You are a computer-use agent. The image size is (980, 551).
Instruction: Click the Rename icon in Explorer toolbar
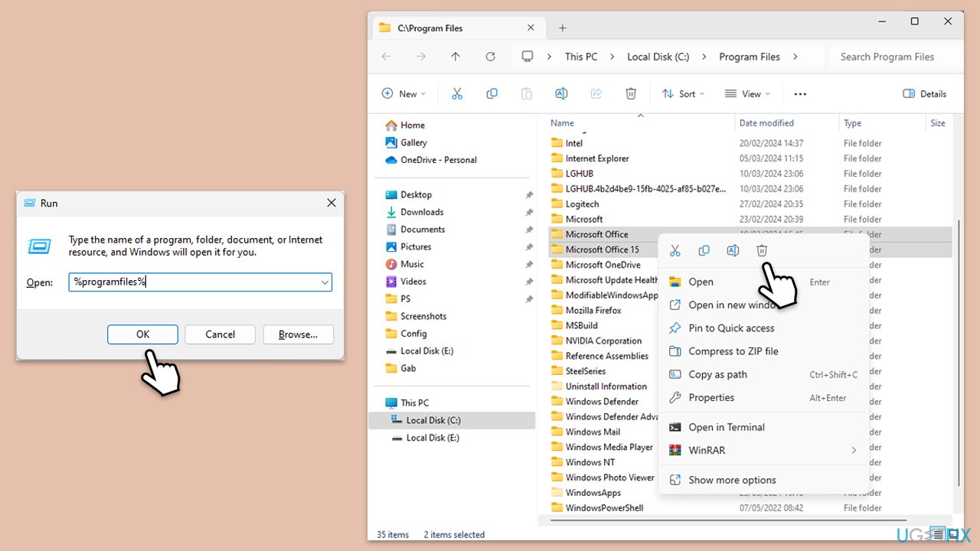tap(561, 93)
